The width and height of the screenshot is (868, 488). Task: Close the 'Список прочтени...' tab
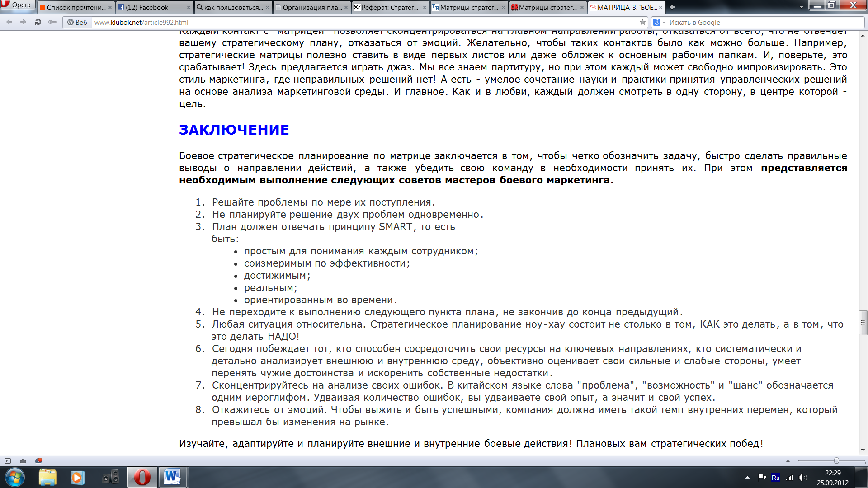click(110, 8)
